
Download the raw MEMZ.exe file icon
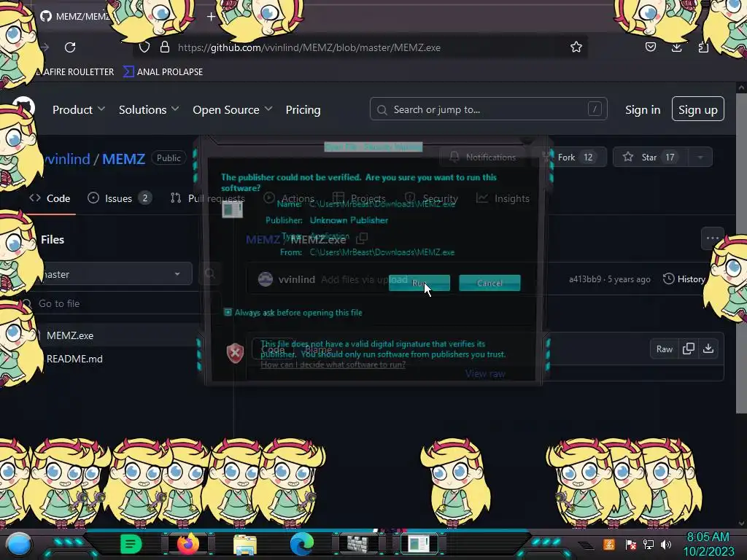pyautogui.click(x=708, y=349)
